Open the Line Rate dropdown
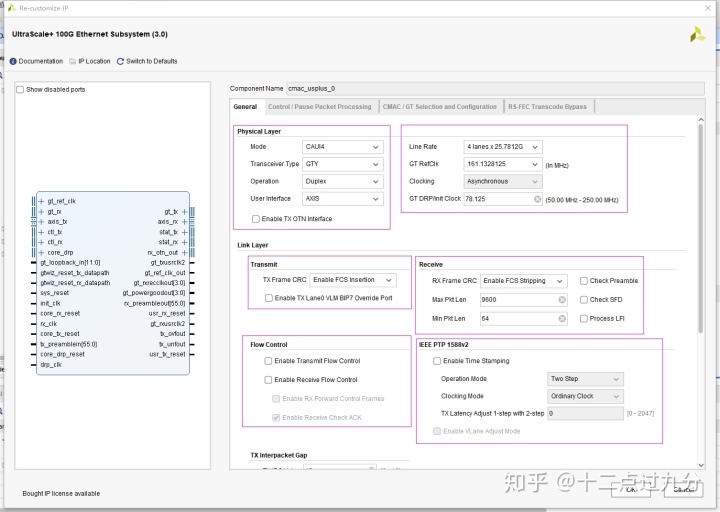 pos(503,147)
